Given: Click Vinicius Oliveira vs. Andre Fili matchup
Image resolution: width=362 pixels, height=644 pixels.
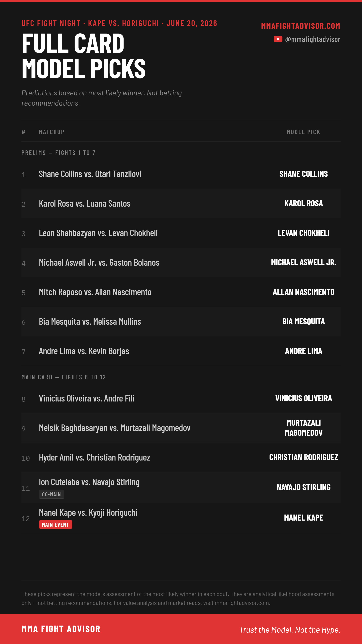Looking at the screenshot, I should 87,398.
